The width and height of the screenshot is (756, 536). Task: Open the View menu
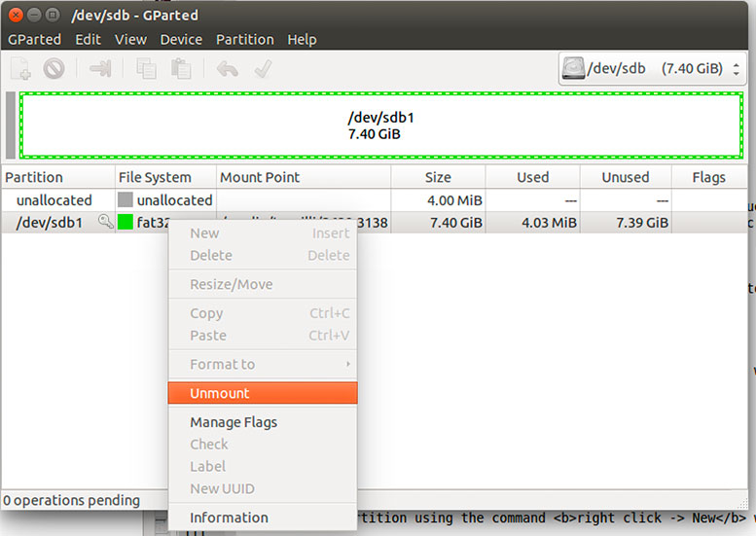(130, 39)
